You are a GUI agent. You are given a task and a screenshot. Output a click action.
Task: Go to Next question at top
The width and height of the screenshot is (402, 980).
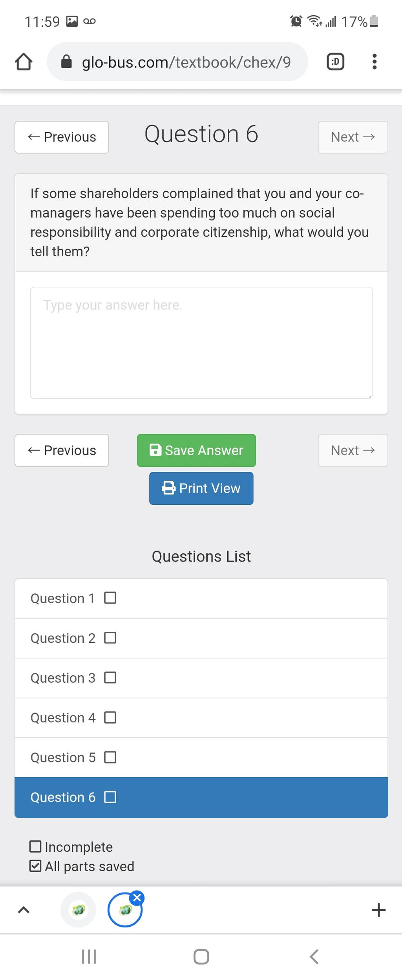pyautogui.click(x=353, y=137)
